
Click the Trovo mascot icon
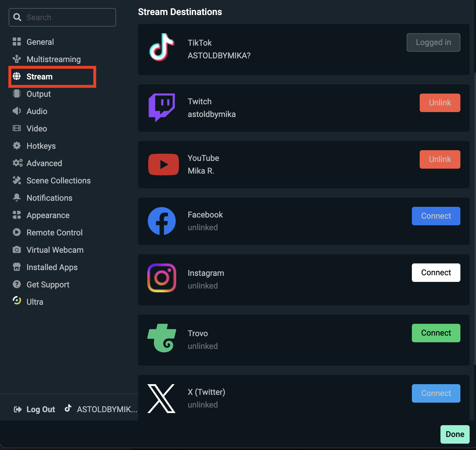point(161,339)
